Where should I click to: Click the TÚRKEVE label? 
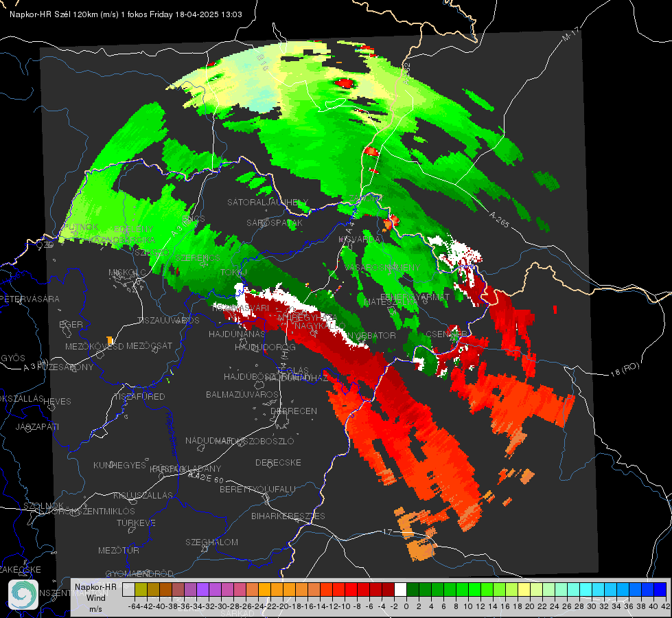click(137, 523)
